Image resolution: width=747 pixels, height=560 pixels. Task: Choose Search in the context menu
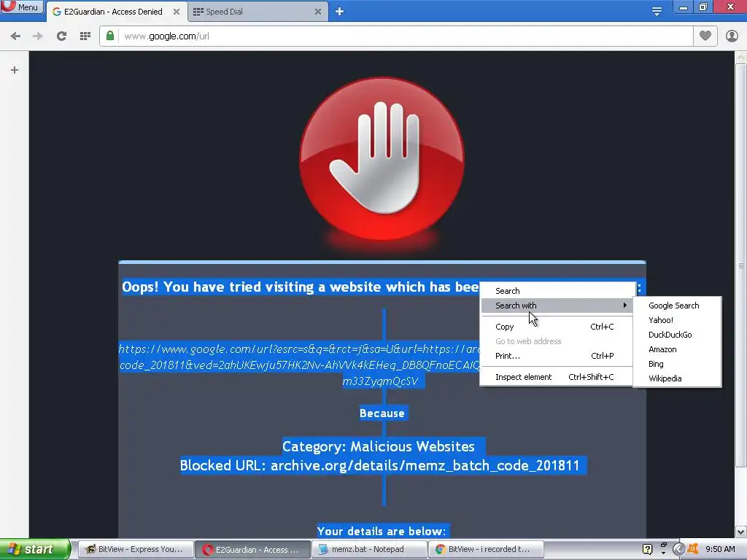pos(556,291)
